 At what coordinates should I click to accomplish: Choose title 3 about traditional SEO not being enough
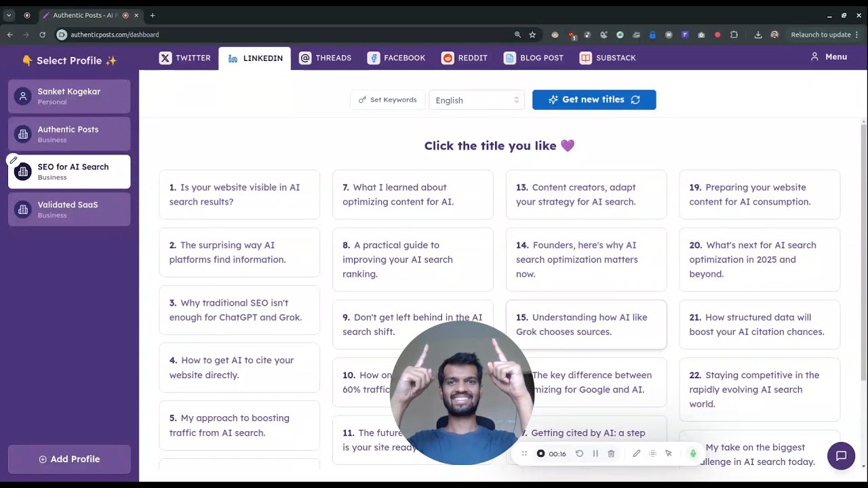tap(239, 310)
